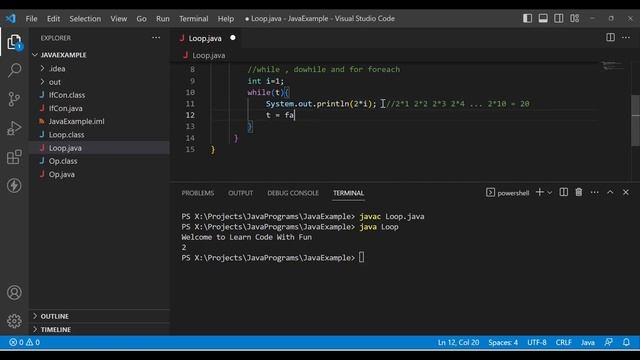This screenshot has width=640, height=360.
Task: Switch to the Output tab
Action: tap(240, 193)
